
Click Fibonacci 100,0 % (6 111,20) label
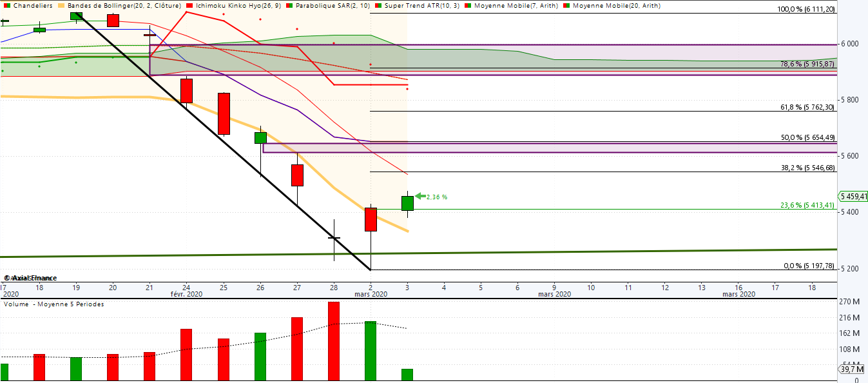point(806,9)
